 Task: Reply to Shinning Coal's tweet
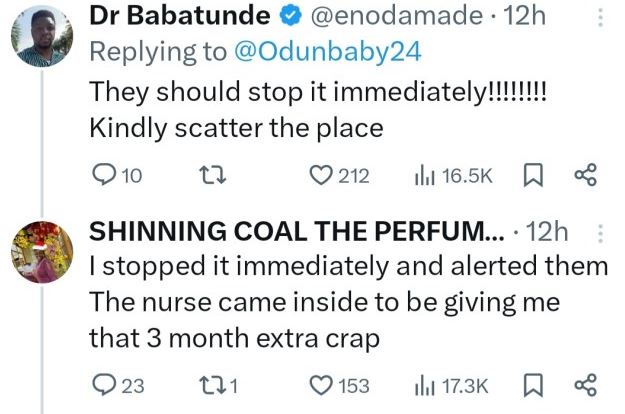pos(104,385)
